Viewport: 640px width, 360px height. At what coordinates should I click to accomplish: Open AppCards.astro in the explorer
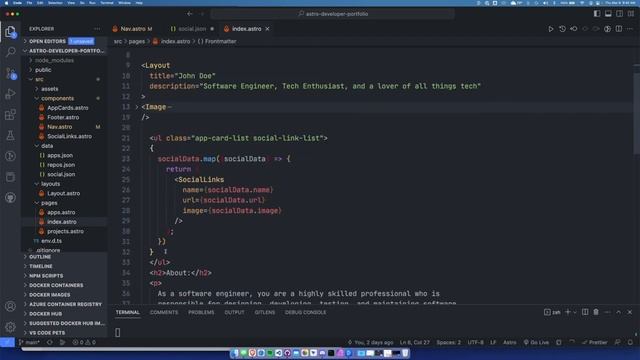(67, 108)
